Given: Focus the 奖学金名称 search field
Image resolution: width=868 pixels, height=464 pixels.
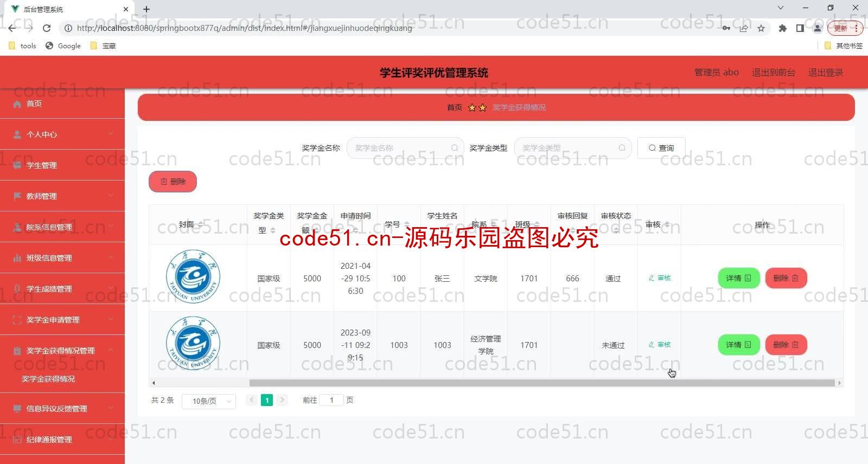Looking at the screenshot, I should (x=405, y=148).
